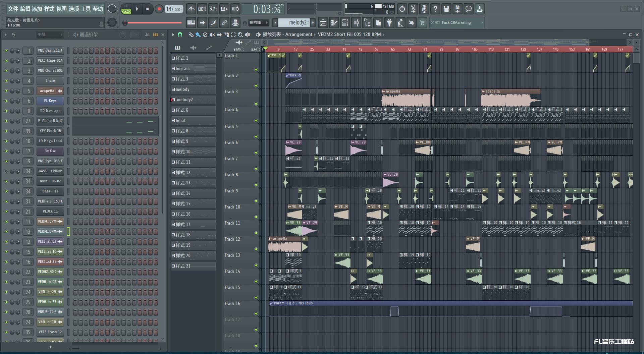Open the 文件 (File) menu

click(13, 9)
